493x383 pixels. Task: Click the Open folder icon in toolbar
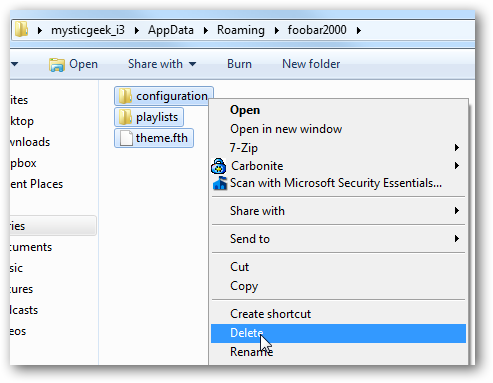[57, 64]
